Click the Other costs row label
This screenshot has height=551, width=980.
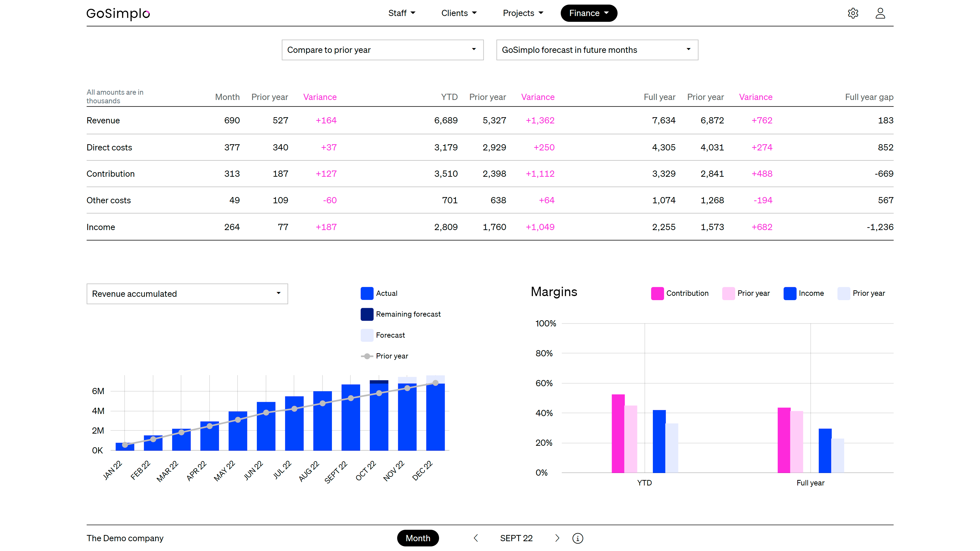pyautogui.click(x=108, y=200)
